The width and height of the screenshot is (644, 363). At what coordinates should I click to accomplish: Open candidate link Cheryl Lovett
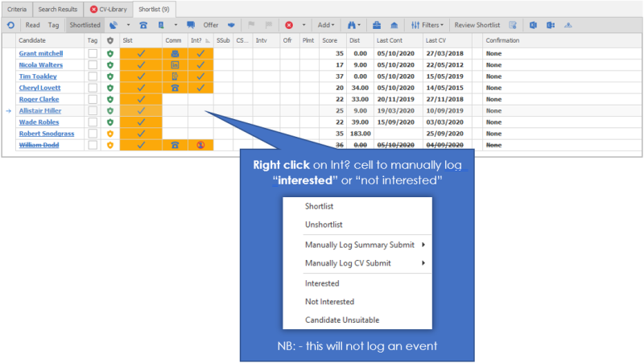(x=42, y=88)
